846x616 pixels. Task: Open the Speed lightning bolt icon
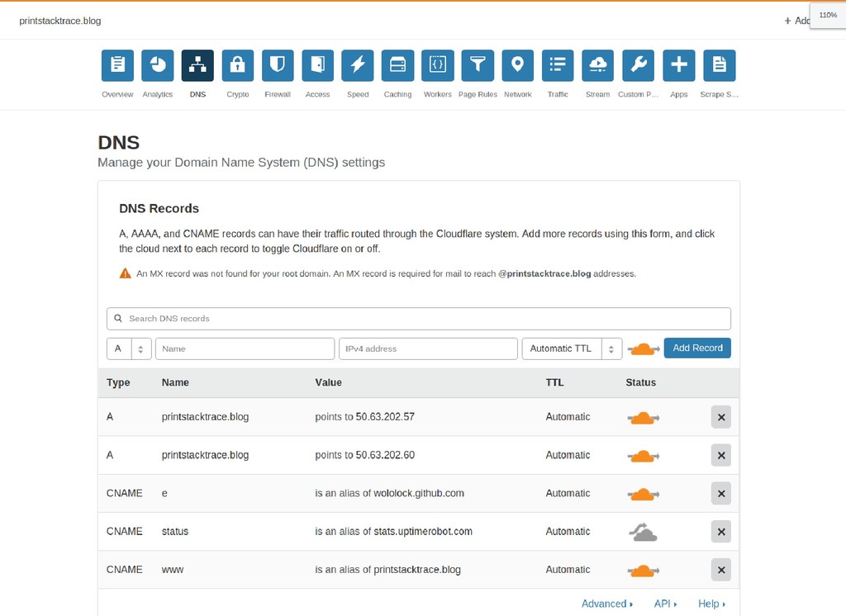(358, 65)
